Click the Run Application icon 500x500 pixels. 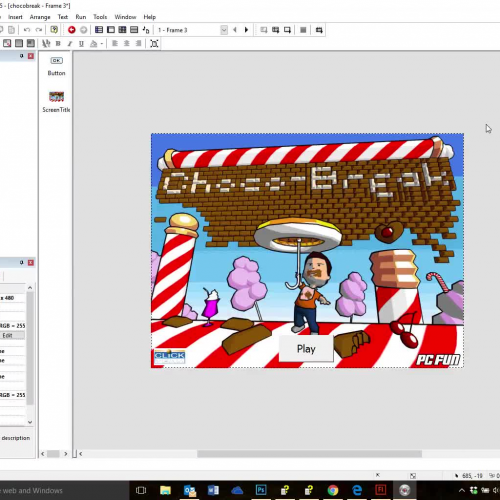275,30
